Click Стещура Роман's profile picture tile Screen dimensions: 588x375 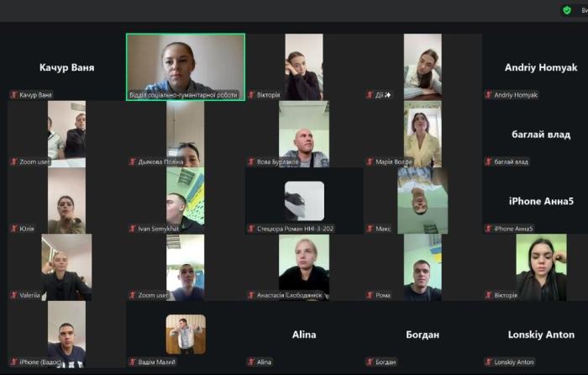[x=304, y=200]
